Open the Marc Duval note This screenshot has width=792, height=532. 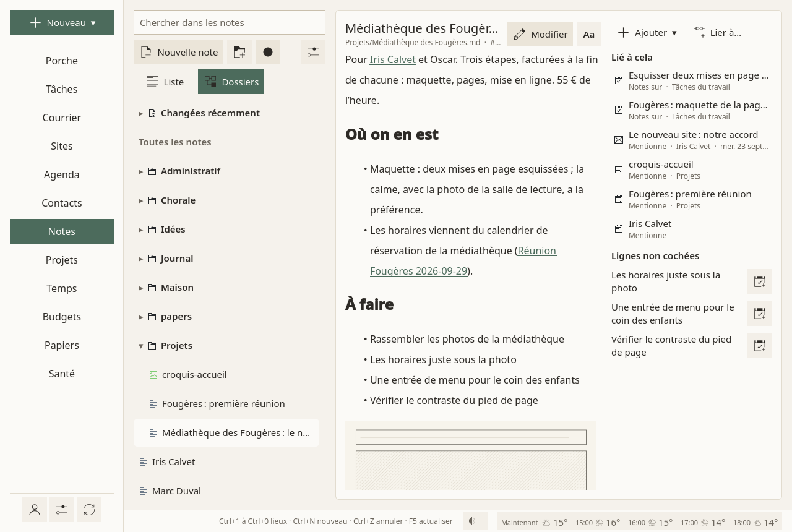click(226, 491)
